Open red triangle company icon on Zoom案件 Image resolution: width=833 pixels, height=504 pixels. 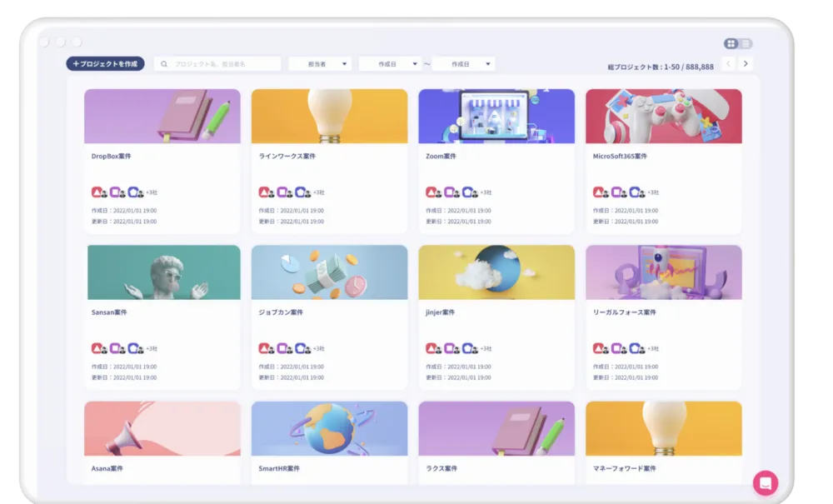point(431,192)
